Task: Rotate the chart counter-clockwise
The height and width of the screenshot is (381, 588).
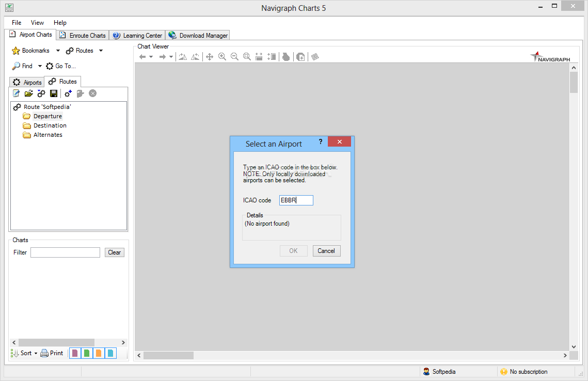Action: tap(195, 57)
